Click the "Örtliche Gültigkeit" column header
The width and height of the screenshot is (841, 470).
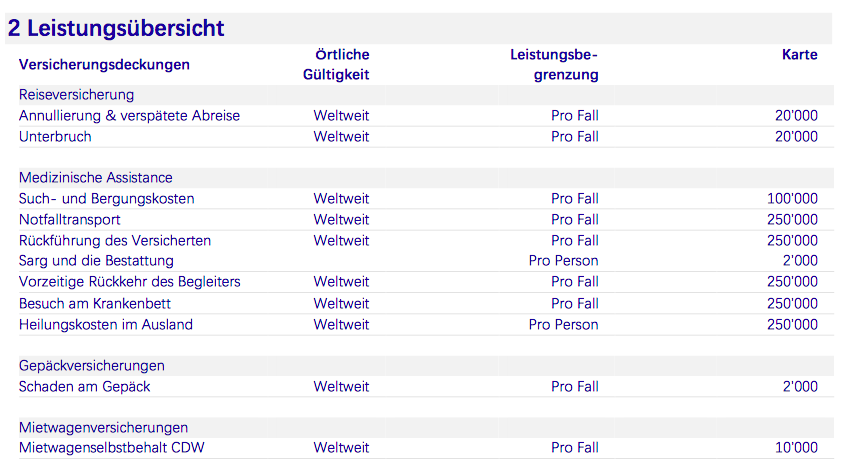336,64
